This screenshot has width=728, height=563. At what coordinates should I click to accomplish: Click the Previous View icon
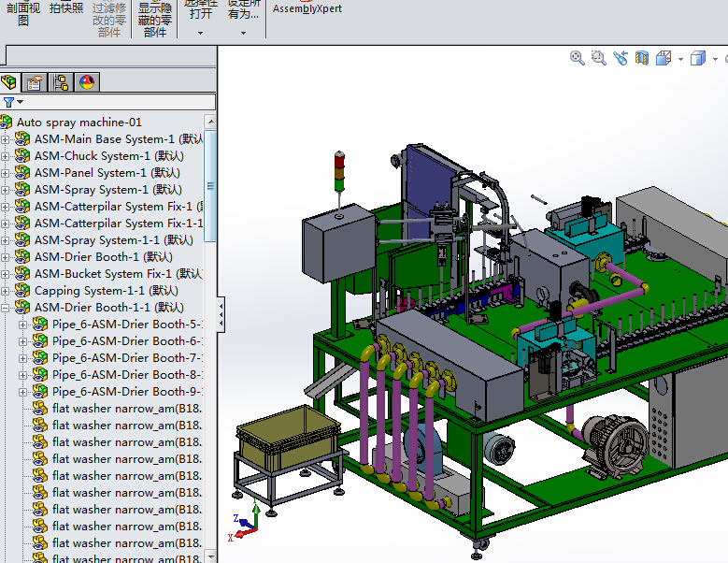point(621,58)
